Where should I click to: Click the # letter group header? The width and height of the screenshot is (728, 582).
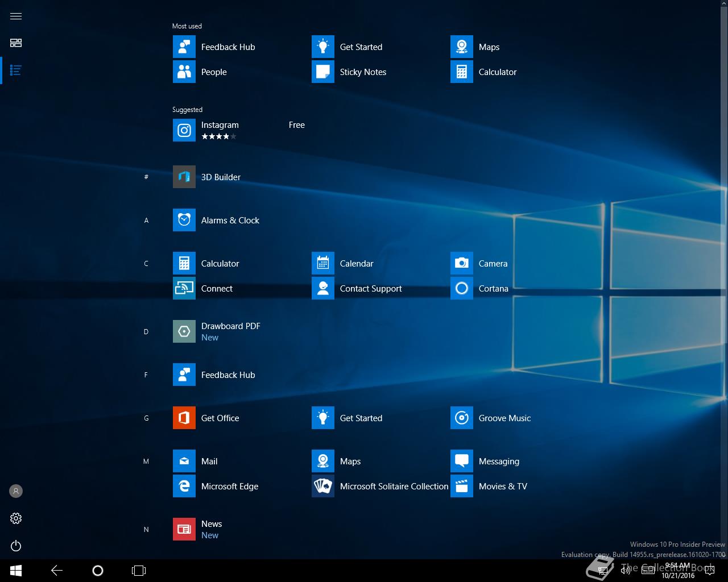click(146, 177)
